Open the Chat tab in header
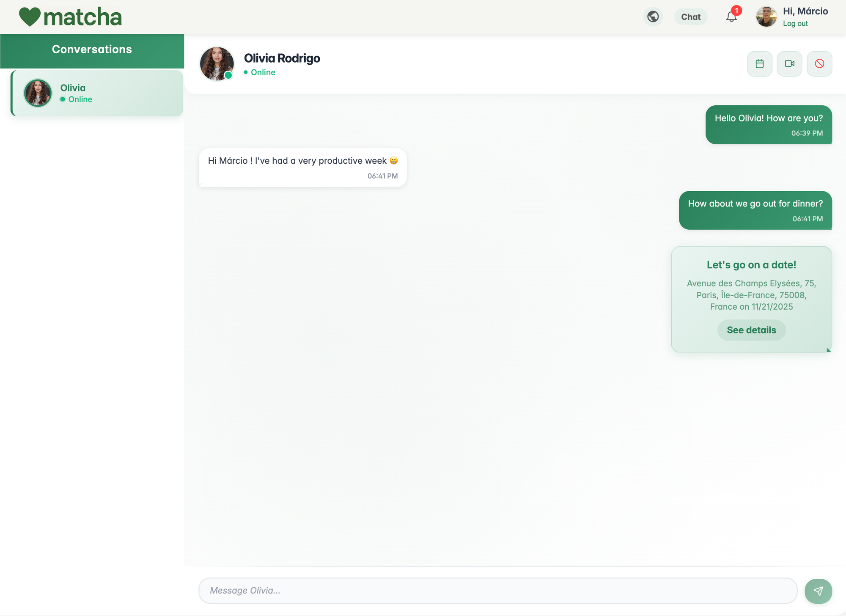 click(690, 17)
